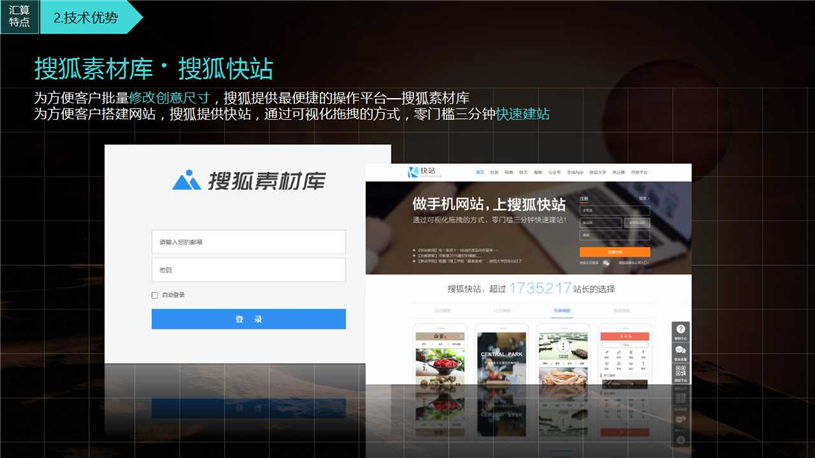Click the 2.技术优势 section tag

pos(86,17)
